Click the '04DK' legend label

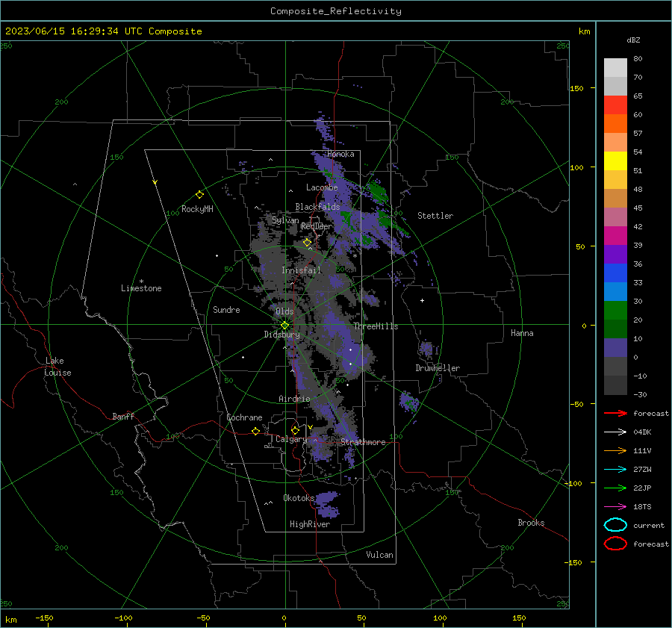642,432
